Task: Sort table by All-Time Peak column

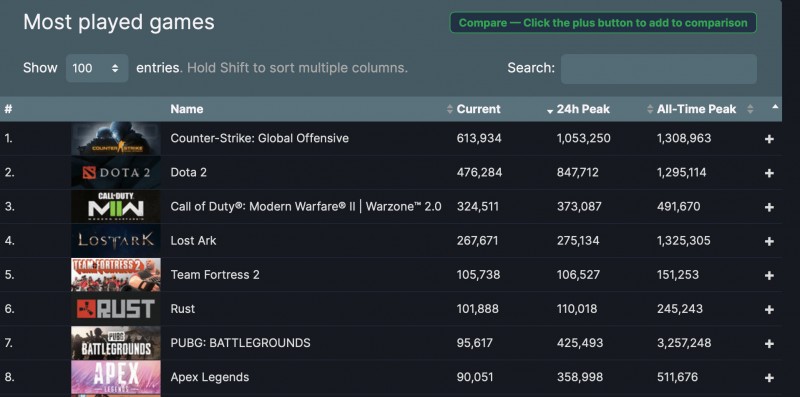Action: coord(696,109)
